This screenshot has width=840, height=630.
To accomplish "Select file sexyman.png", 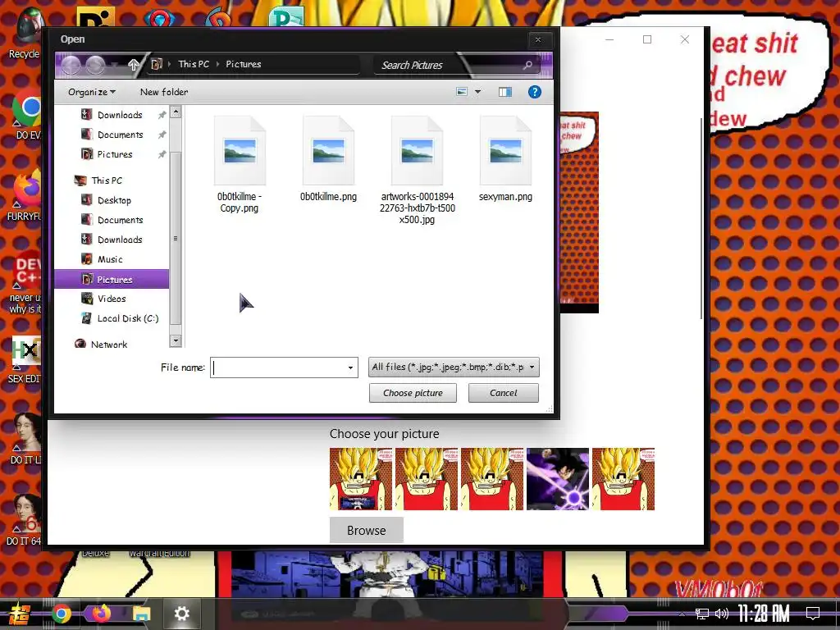I will 505,160.
